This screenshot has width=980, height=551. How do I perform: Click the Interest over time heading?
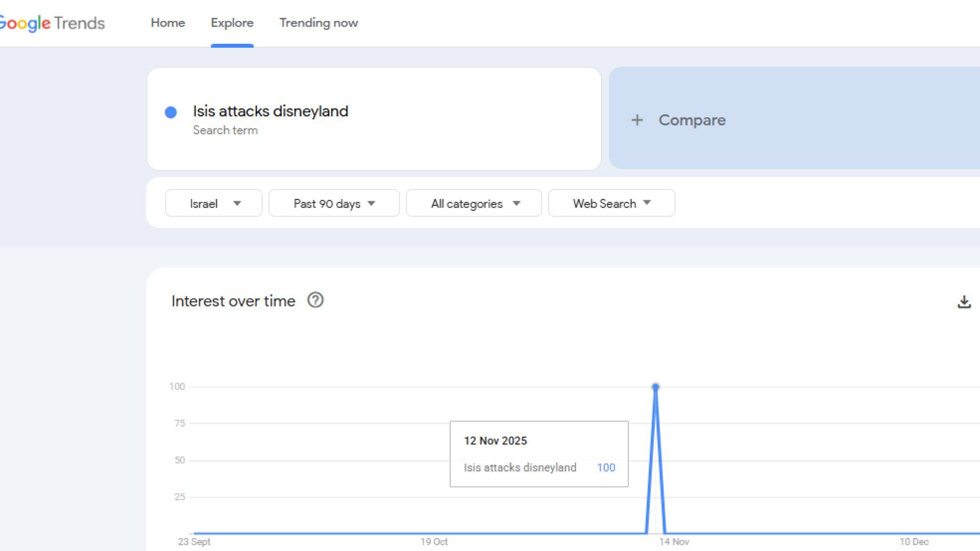click(233, 301)
